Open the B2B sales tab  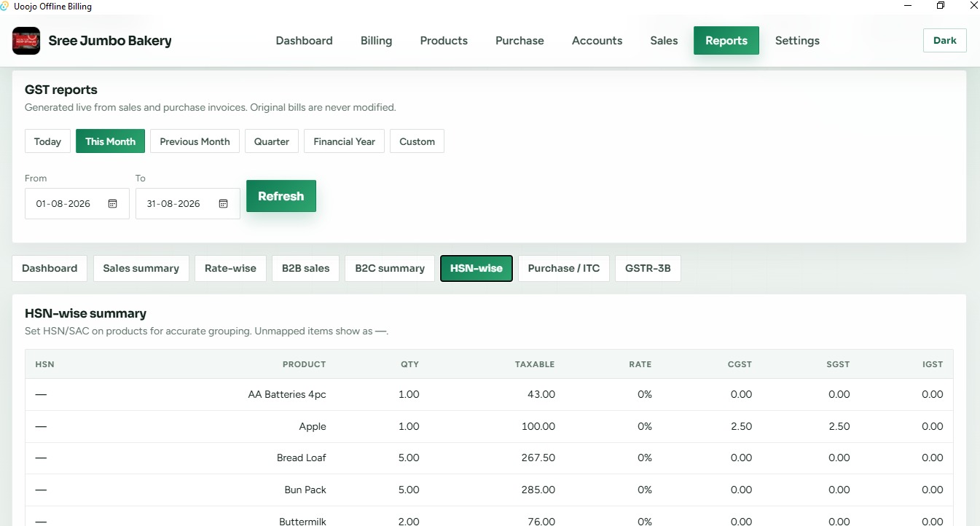[306, 268]
